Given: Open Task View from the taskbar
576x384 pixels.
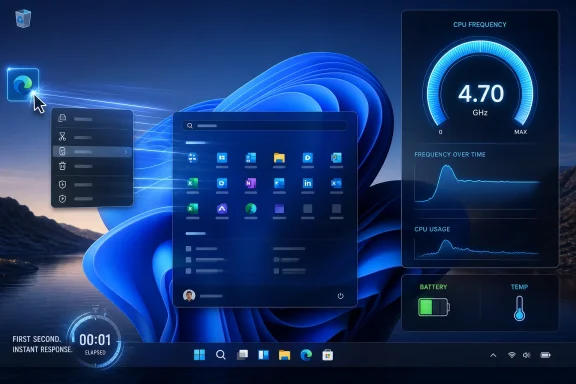Looking at the screenshot, I should pyautogui.click(x=242, y=355).
